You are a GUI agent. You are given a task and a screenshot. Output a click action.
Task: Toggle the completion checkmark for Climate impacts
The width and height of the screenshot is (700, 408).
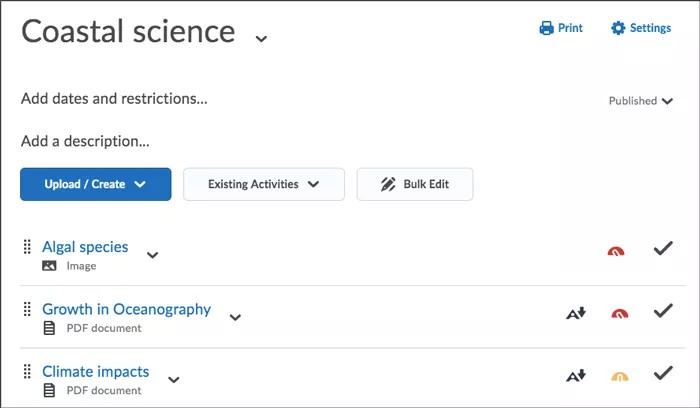click(x=662, y=373)
